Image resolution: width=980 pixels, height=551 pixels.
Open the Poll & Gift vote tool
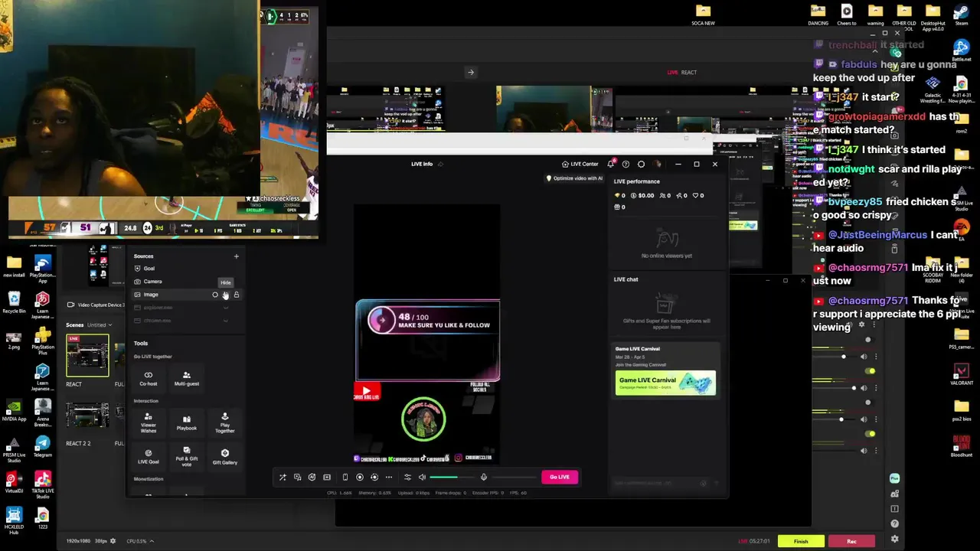click(186, 457)
